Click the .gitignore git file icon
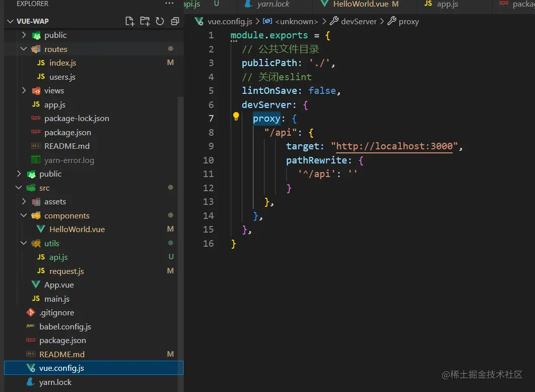Viewport: 535px width, 392px height. (31, 313)
